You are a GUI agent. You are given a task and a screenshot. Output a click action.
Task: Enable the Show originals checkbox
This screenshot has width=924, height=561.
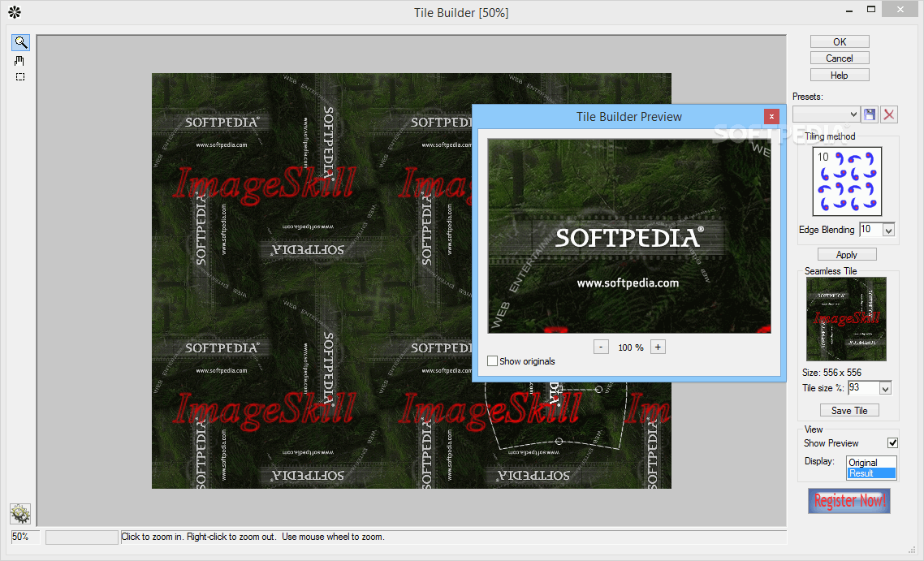[493, 361]
